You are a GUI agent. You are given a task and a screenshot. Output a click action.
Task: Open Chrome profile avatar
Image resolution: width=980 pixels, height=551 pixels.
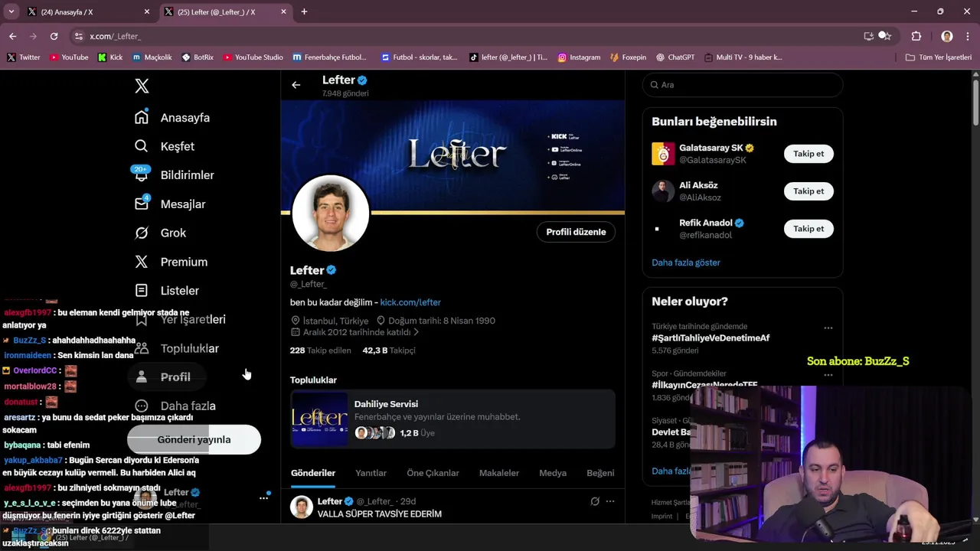click(x=947, y=36)
